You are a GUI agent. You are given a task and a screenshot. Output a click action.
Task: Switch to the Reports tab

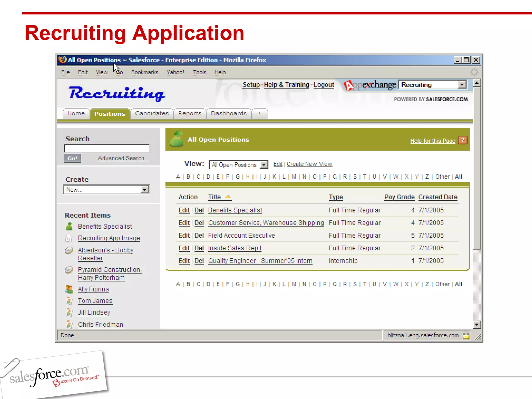[190, 114]
